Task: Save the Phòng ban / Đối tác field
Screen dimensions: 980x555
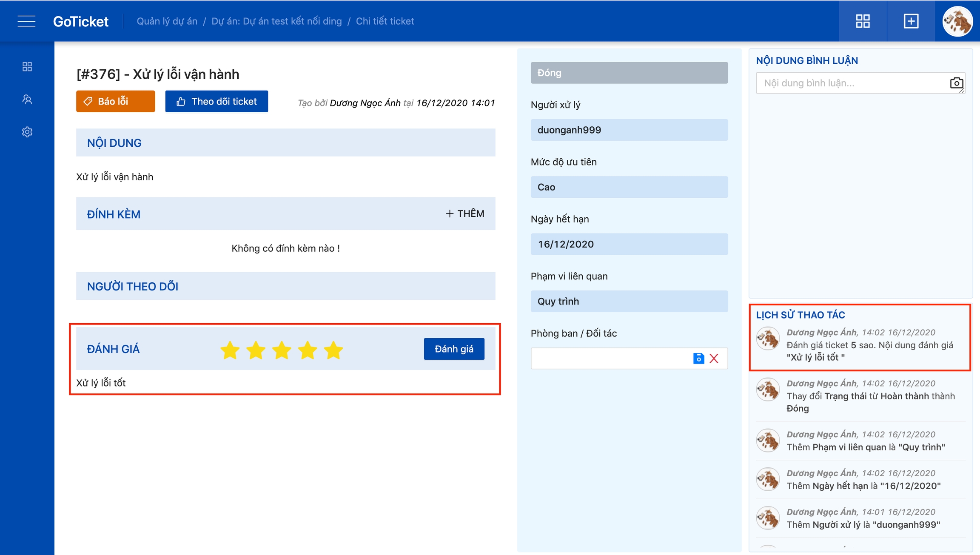Action: tap(698, 359)
